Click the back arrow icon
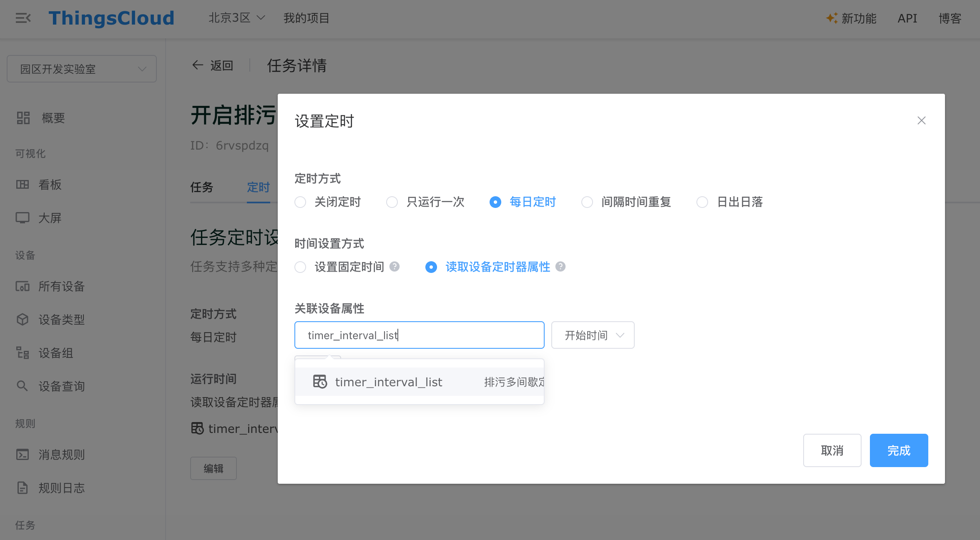The width and height of the screenshot is (980, 540). (198, 65)
